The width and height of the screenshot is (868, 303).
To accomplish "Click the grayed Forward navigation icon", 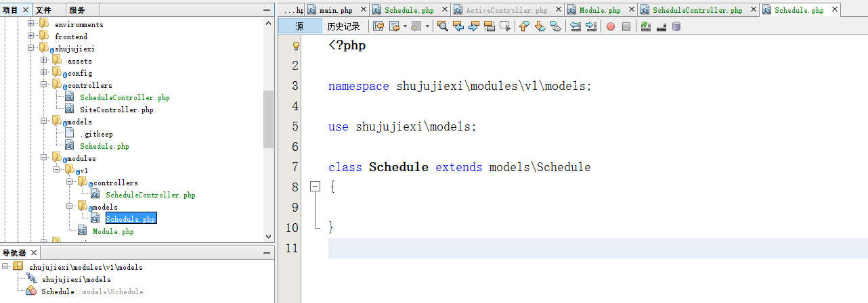I will pyautogui.click(x=415, y=26).
